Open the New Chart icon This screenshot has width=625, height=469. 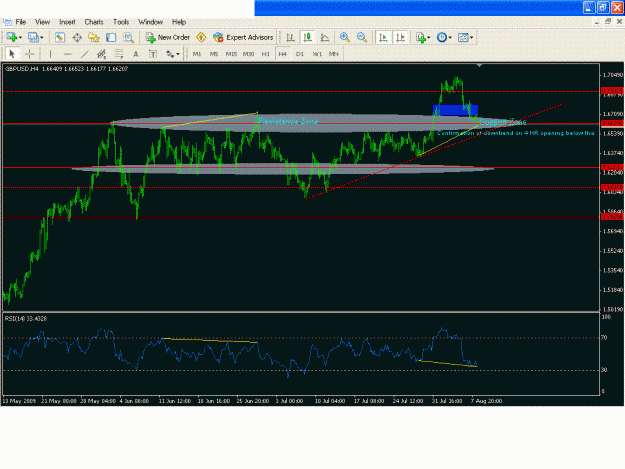pos(12,37)
